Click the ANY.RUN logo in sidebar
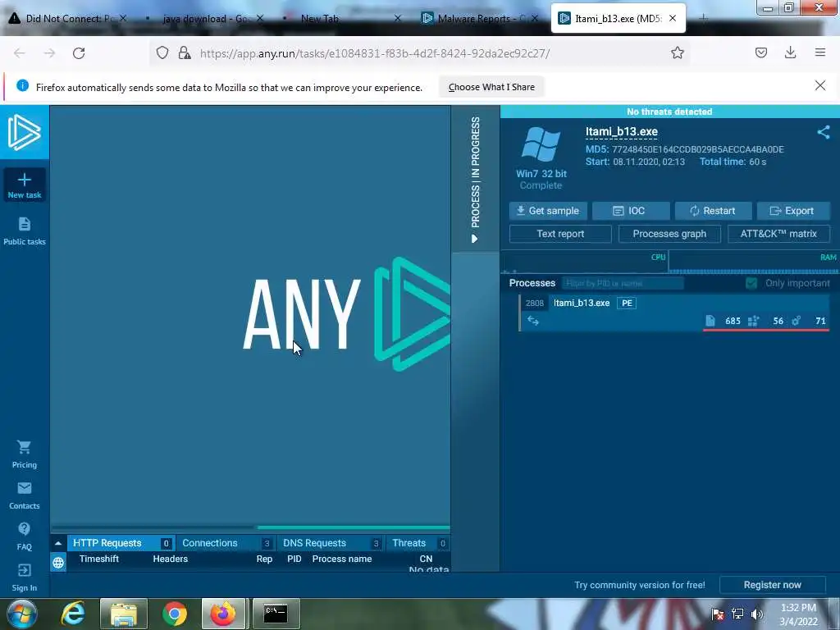The height and width of the screenshot is (630, 840). pyautogui.click(x=24, y=132)
